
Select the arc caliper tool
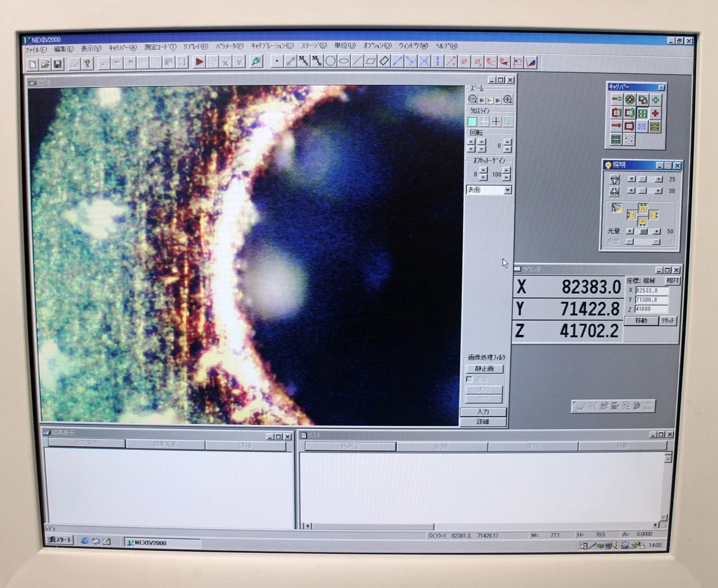point(643,100)
